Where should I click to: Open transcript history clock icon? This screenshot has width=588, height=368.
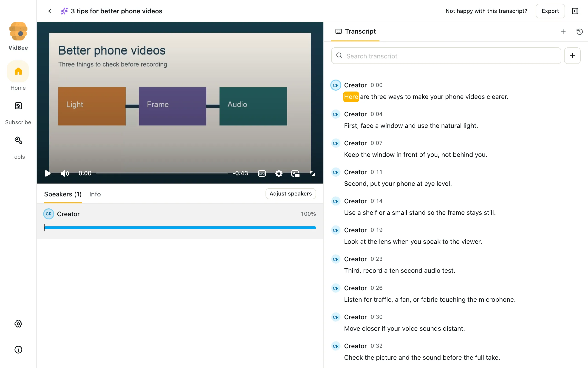pos(580,32)
